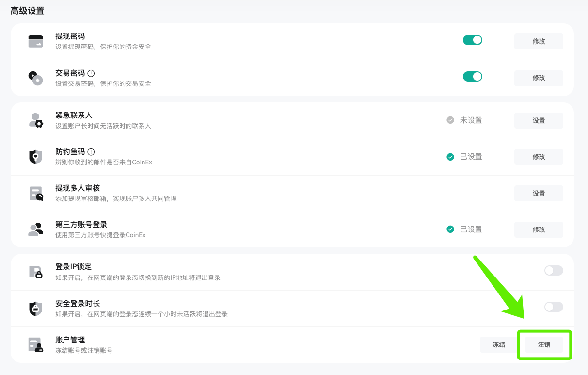
Task: Turn off the 交易密码 toggle
Action: [472, 76]
